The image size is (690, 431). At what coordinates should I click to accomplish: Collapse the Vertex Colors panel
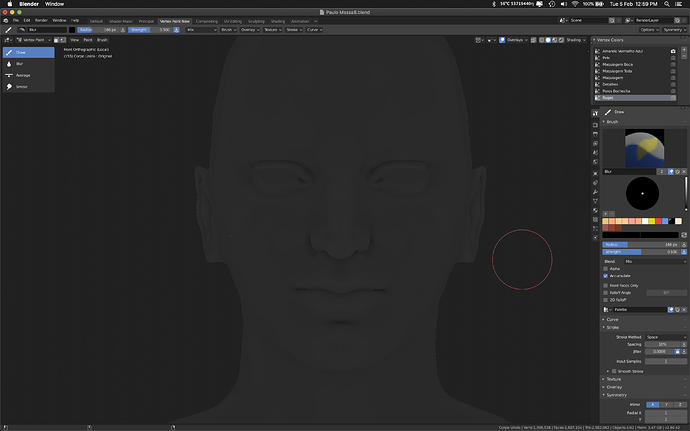coord(594,40)
